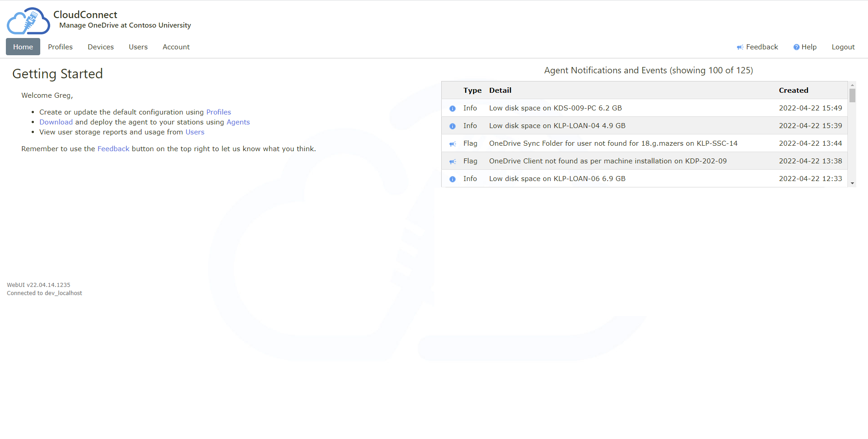
Task: Click the megaphone icon beside Feedback in navbar
Action: click(740, 47)
